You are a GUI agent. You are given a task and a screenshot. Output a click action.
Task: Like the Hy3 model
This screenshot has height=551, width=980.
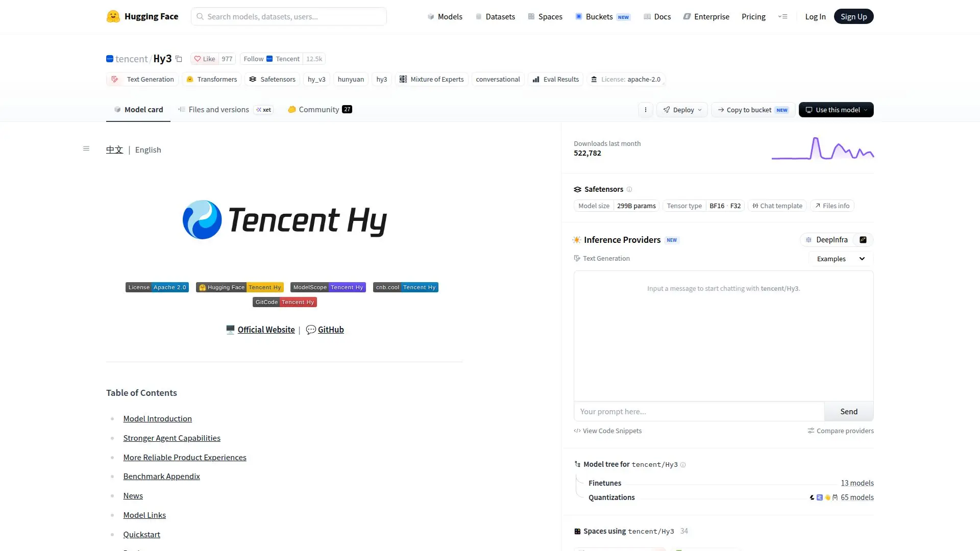(205, 59)
